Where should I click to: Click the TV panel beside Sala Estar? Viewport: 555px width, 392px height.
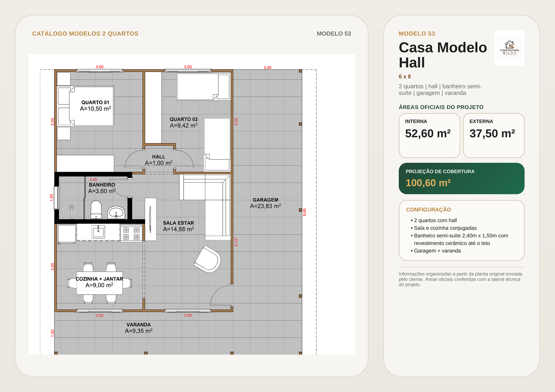[x=150, y=219]
